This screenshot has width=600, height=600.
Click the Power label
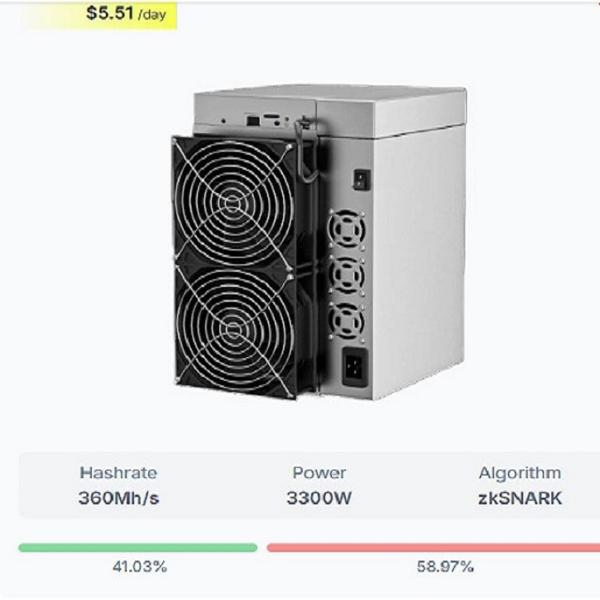point(319,473)
